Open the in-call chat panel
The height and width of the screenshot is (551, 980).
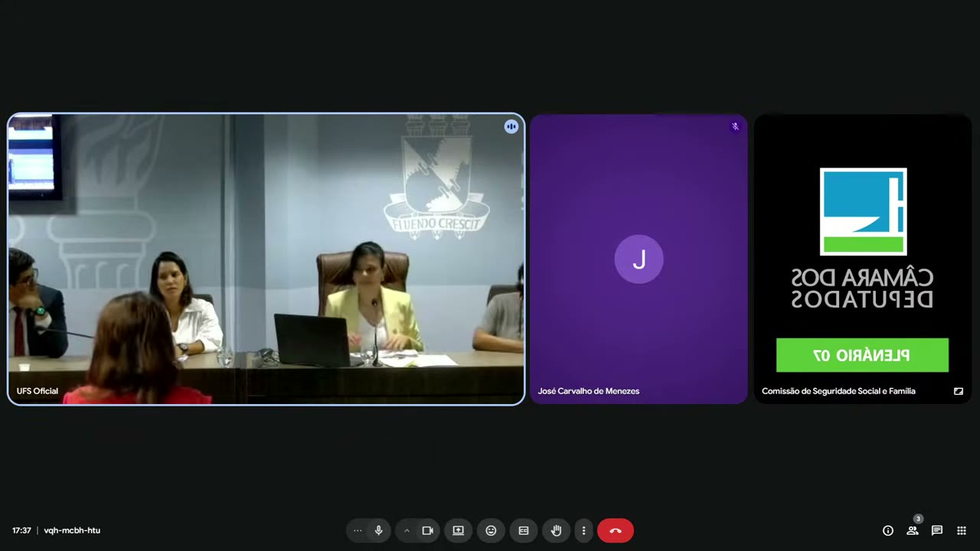(936, 530)
